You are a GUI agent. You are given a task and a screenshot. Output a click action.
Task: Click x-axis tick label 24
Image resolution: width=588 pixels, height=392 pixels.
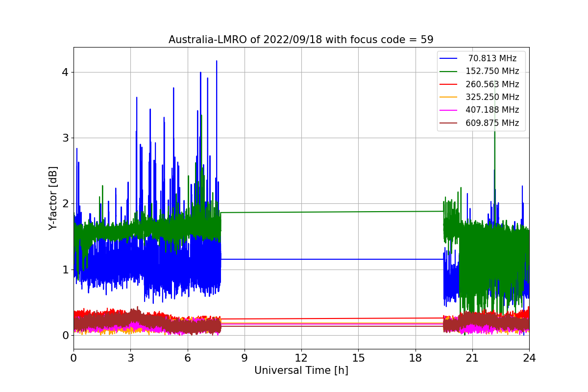tap(529, 358)
